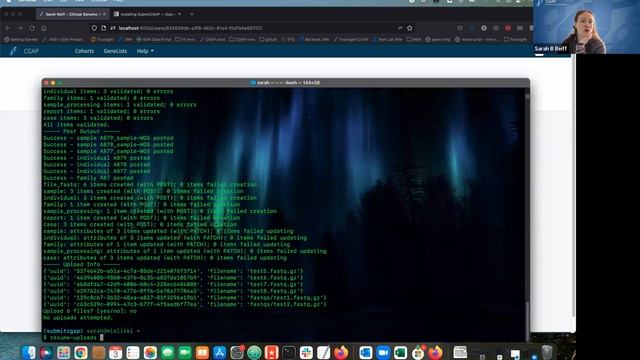Open the Terminal icon in the dock

289,352
